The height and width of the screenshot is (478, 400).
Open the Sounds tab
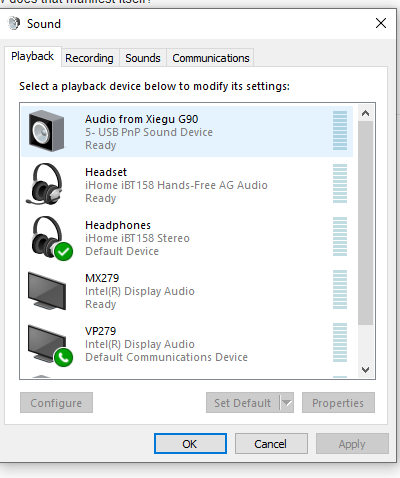coord(143,58)
